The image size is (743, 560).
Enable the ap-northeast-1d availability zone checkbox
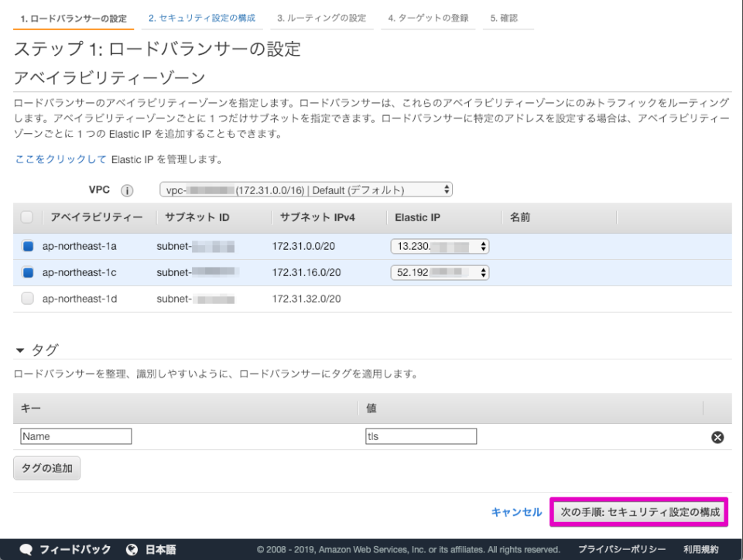click(x=27, y=299)
